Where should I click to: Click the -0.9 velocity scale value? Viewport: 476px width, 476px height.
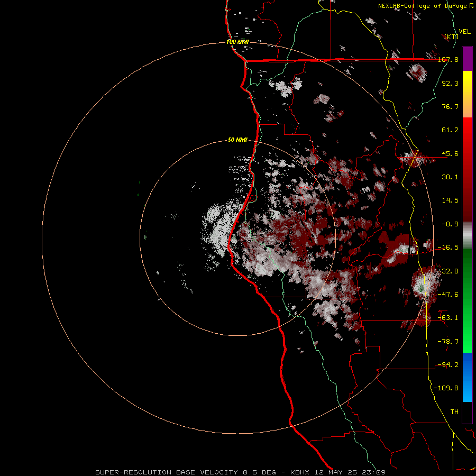coord(450,224)
